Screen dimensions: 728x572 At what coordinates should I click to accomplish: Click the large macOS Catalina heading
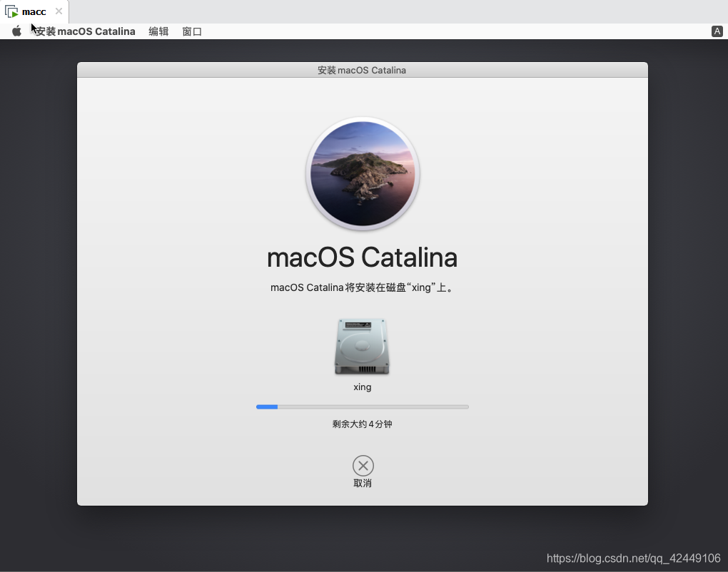pyautogui.click(x=362, y=257)
